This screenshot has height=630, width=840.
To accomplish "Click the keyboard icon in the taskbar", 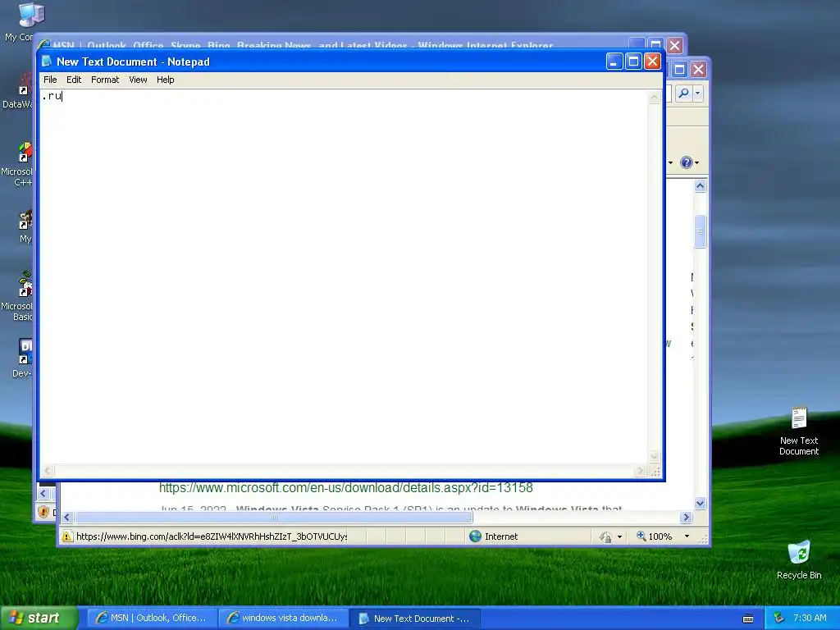I will coord(748,619).
